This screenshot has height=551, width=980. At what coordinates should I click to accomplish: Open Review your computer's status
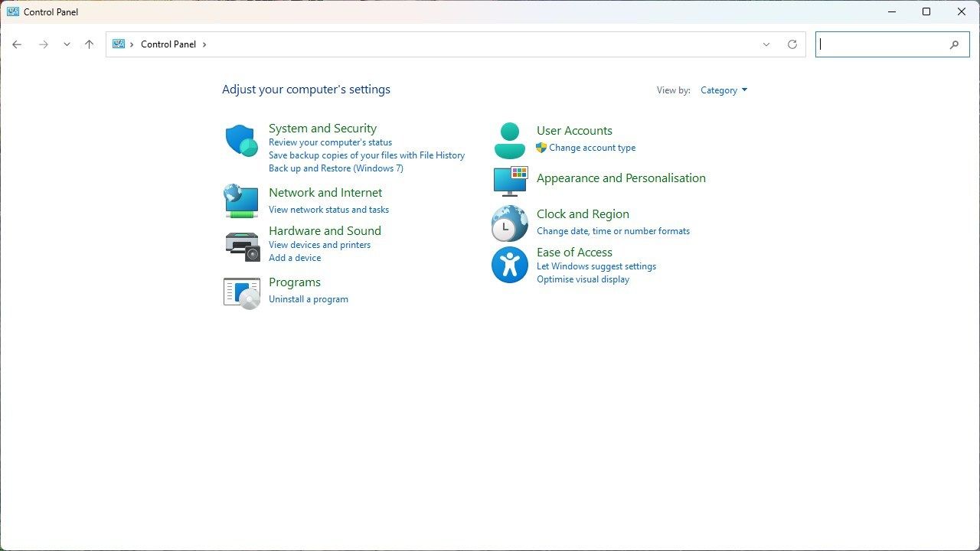coord(330,142)
